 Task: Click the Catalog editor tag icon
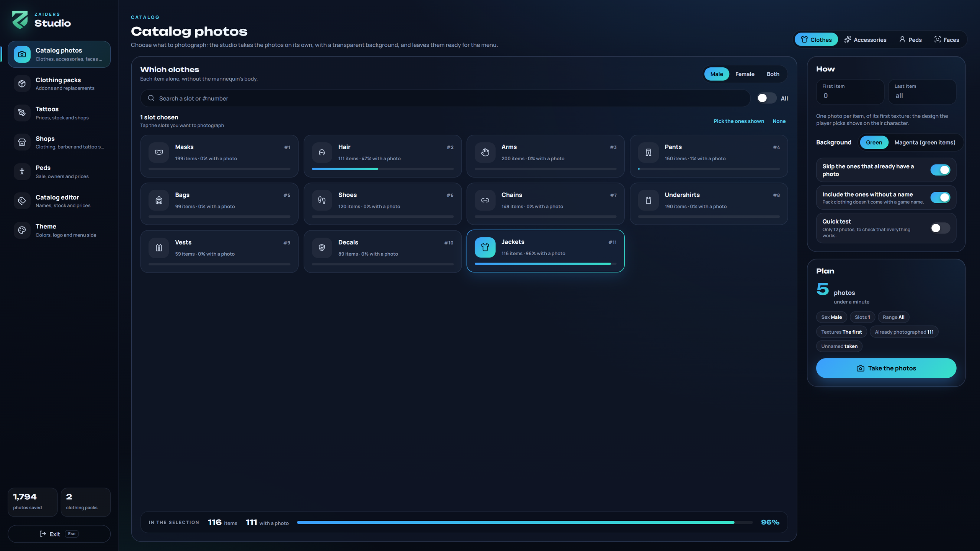22,201
